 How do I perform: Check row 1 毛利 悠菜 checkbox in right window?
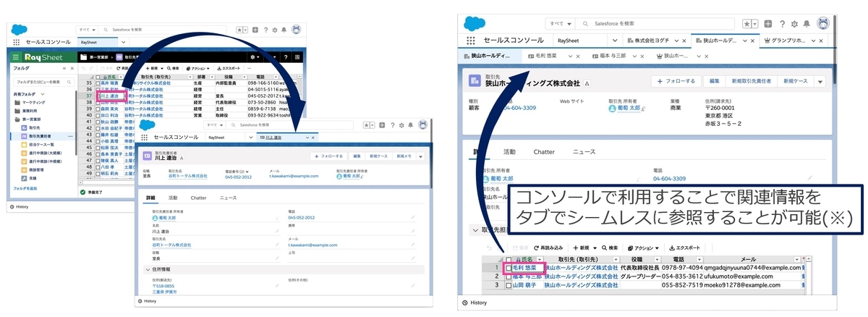point(508,268)
